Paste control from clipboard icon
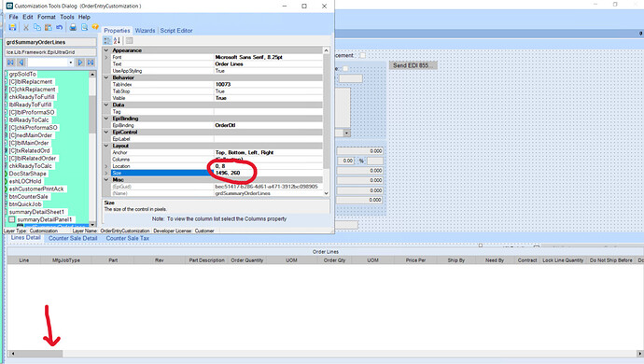The width and height of the screenshot is (644, 364). [x=49, y=27]
